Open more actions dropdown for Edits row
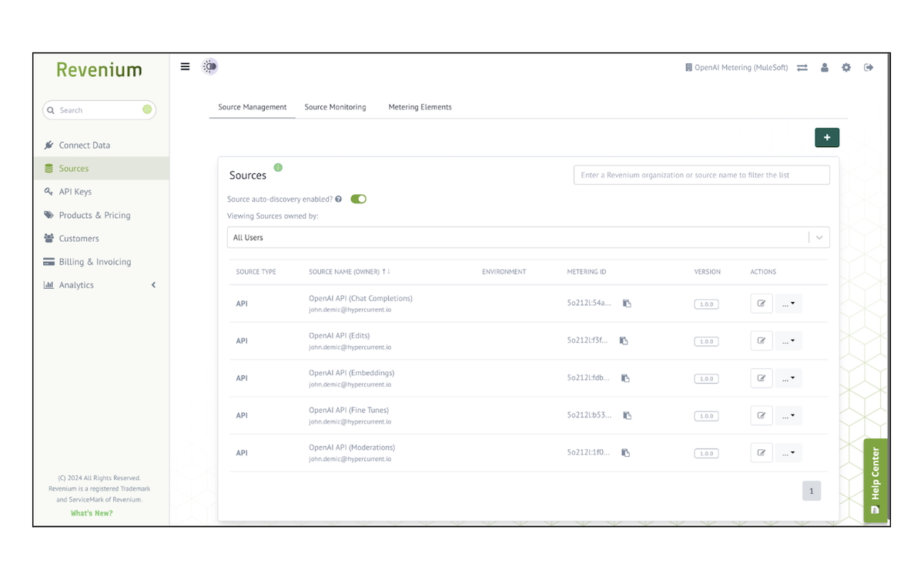The width and height of the screenshot is (924, 577). click(788, 340)
